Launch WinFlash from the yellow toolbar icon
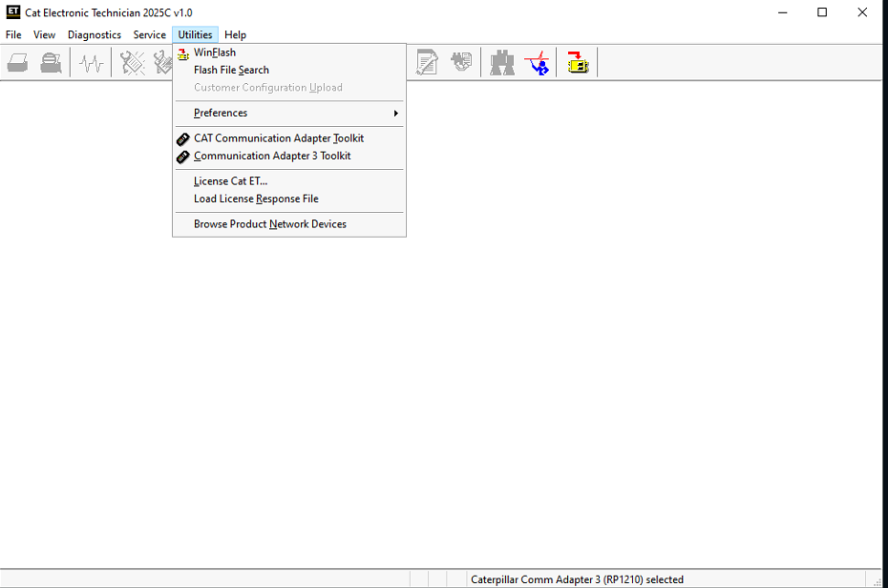 click(578, 62)
